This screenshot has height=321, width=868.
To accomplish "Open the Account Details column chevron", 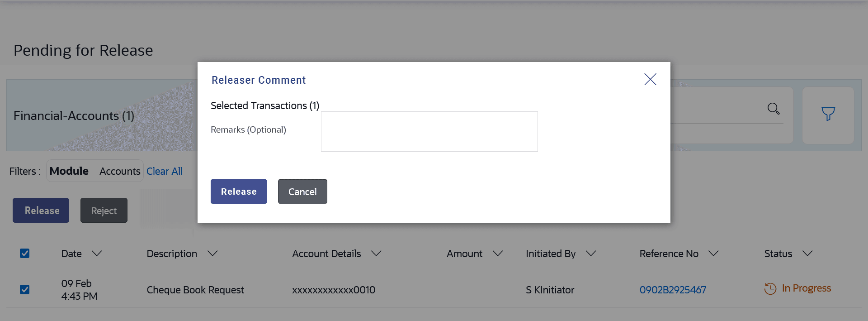I will click(376, 254).
